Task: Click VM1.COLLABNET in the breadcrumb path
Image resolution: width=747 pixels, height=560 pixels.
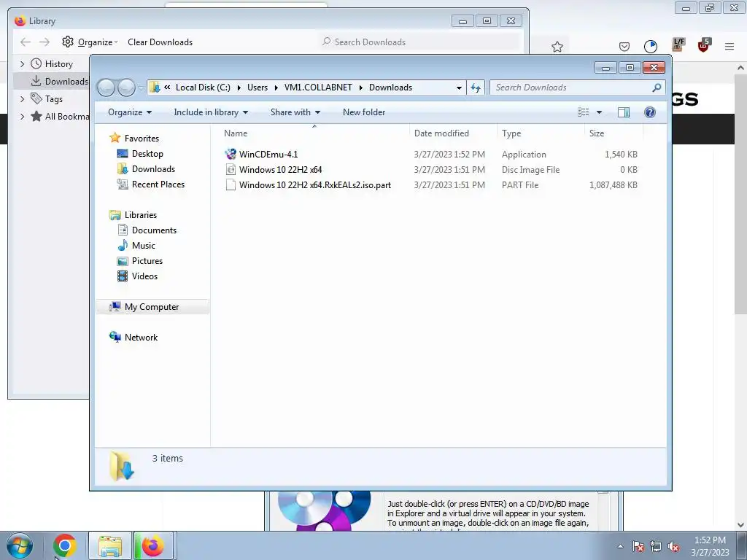Action: point(318,87)
